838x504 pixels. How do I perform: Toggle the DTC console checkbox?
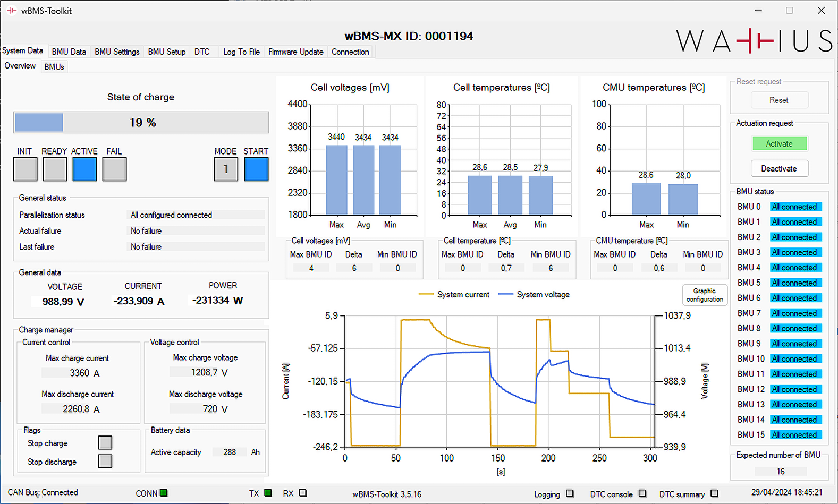coord(642,493)
